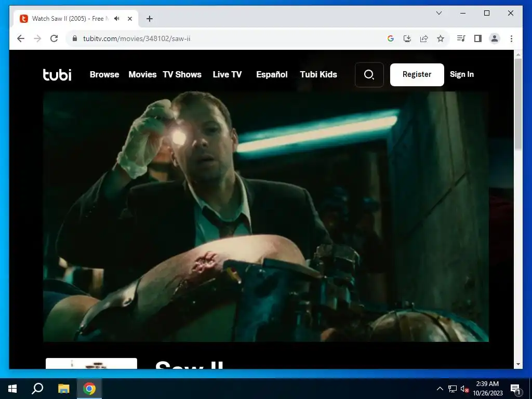Image resolution: width=532 pixels, height=399 pixels.
Task: Open the taskbar clock showing 2:39 AM
Action: coord(487,389)
